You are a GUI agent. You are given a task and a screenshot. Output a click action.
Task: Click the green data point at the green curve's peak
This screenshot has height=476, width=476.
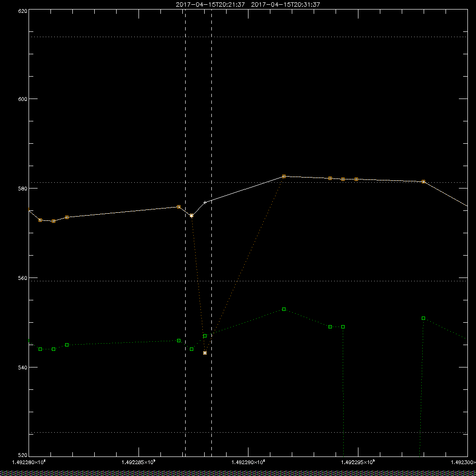click(284, 309)
